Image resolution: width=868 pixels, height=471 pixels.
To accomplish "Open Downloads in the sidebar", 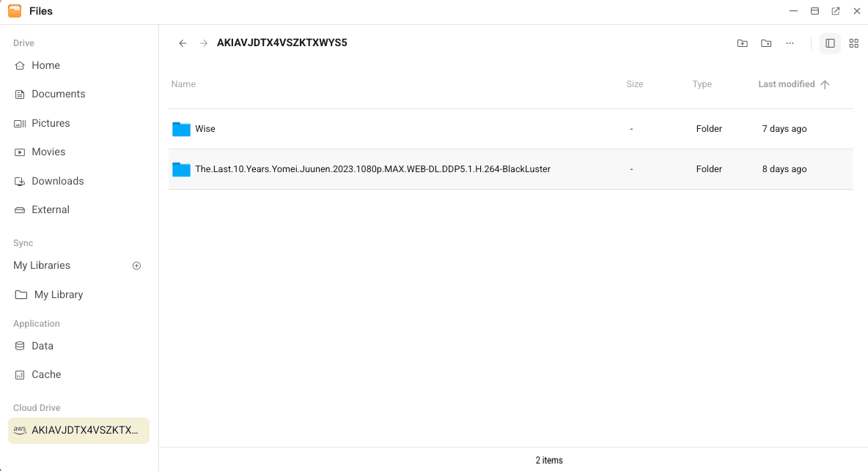I will (x=57, y=181).
